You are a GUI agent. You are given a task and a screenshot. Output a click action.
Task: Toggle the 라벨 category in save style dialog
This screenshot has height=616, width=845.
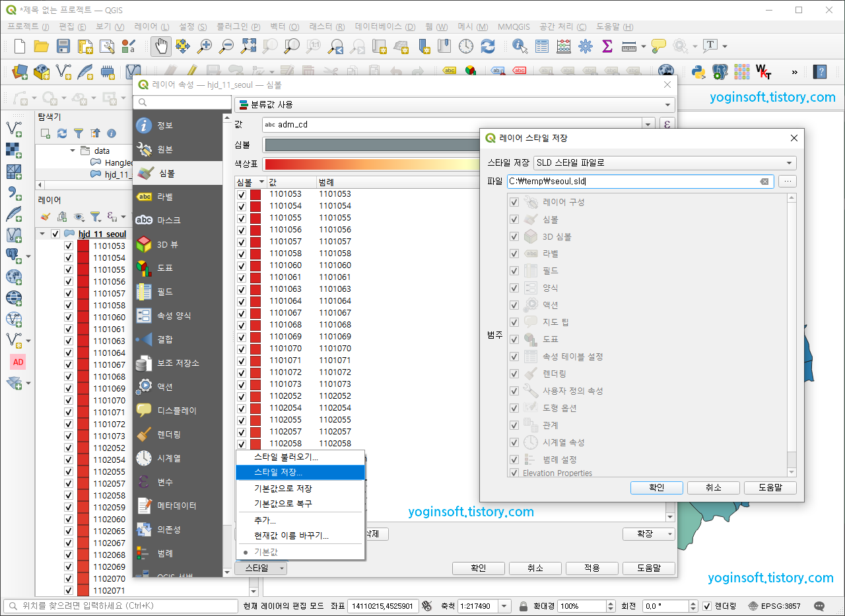tap(514, 254)
